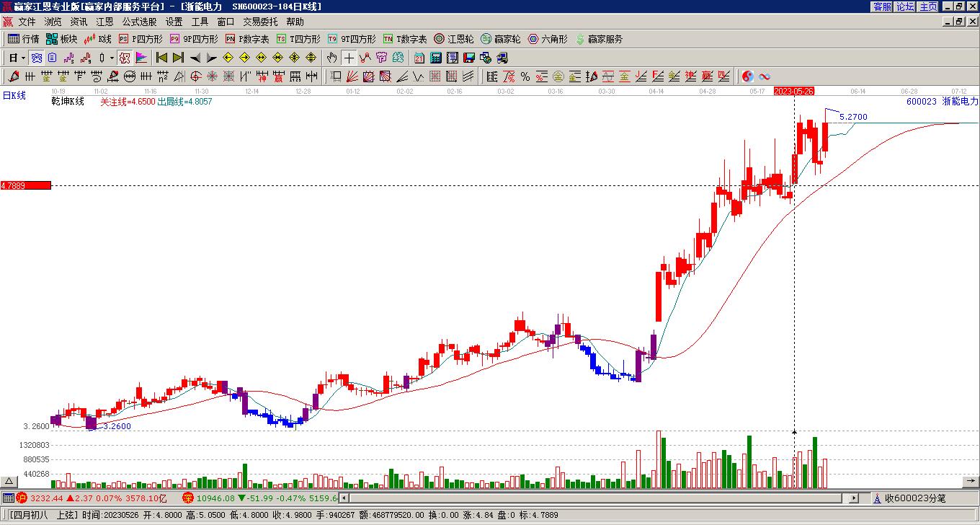Click the calendar date icon
The image size is (980, 525).
[419, 58]
